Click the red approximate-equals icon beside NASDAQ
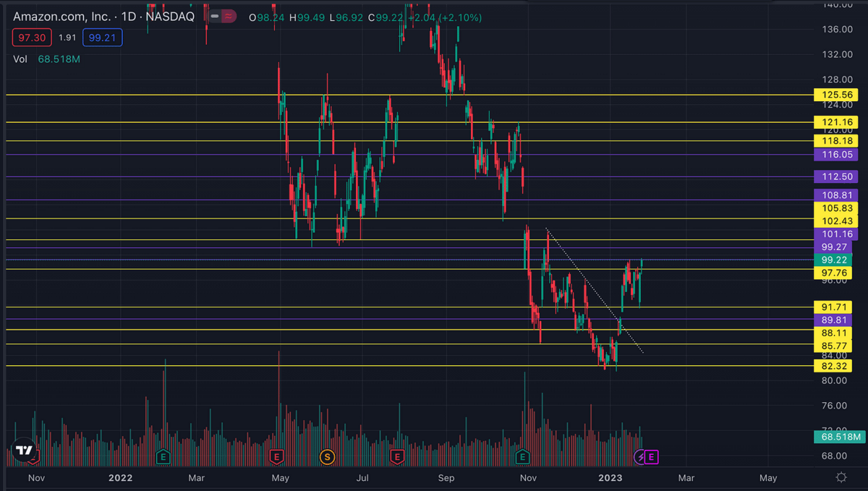The image size is (868, 491). pos(230,15)
